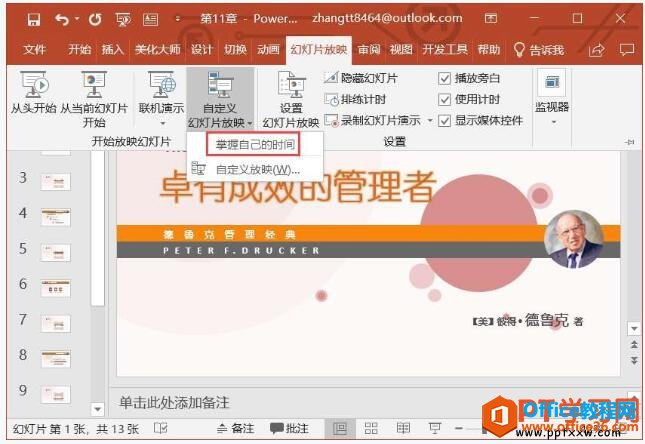Click the Save icon in title bar
Image resolution: width=645 pixels, height=444 pixels.
click(34, 19)
